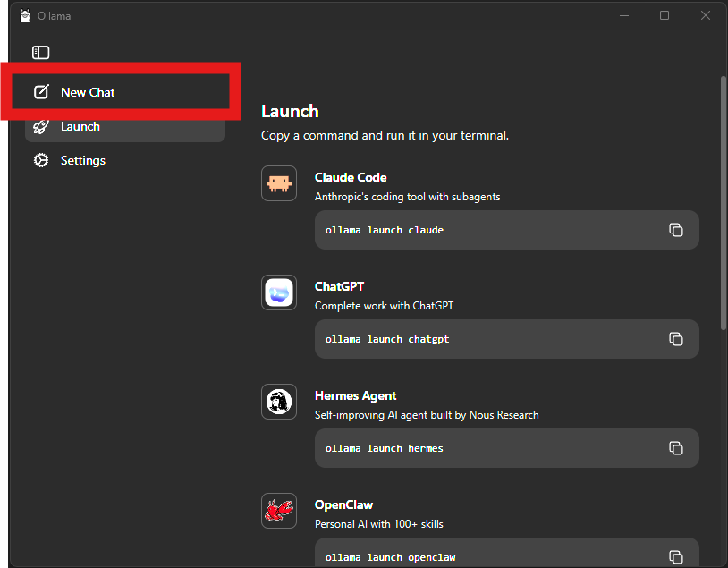Image resolution: width=728 pixels, height=568 pixels.
Task: Click 'Self-improving AI agent built by Nous Research'
Action: tap(427, 415)
